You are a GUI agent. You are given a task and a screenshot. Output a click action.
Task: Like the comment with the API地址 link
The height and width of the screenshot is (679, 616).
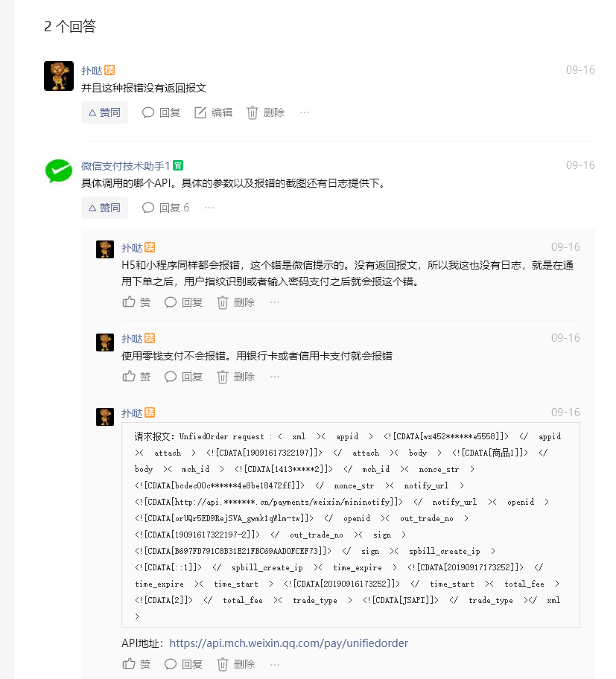pos(136,664)
